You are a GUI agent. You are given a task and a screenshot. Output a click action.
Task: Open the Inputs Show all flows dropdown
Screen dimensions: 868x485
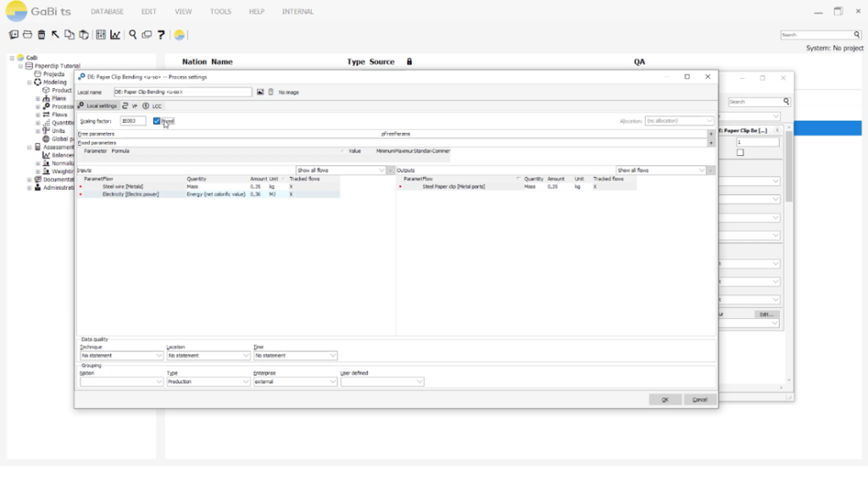(341, 170)
